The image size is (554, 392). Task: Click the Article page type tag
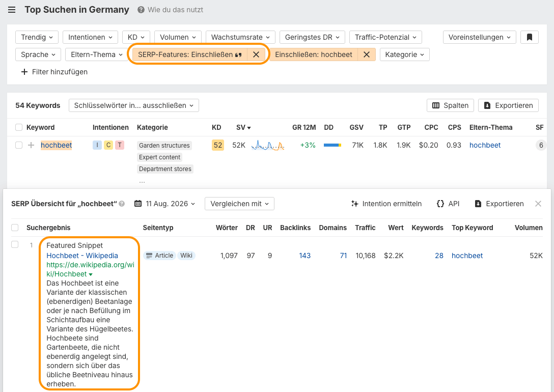[159, 256]
